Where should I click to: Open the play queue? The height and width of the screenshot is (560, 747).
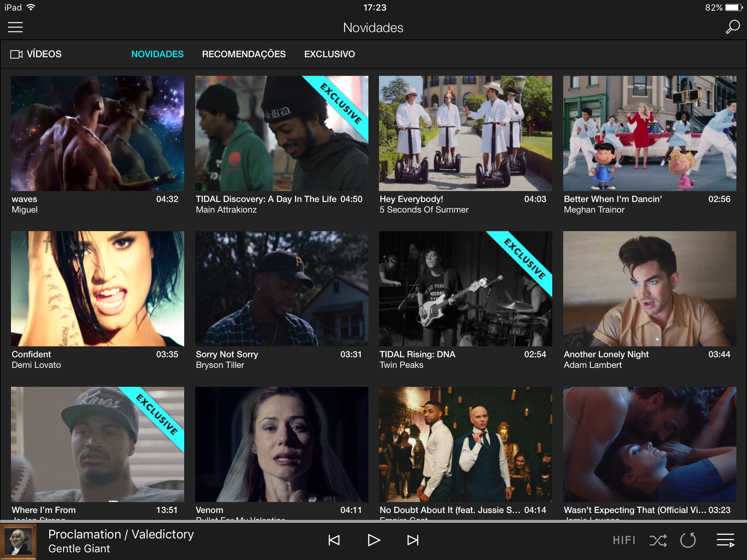click(725, 540)
